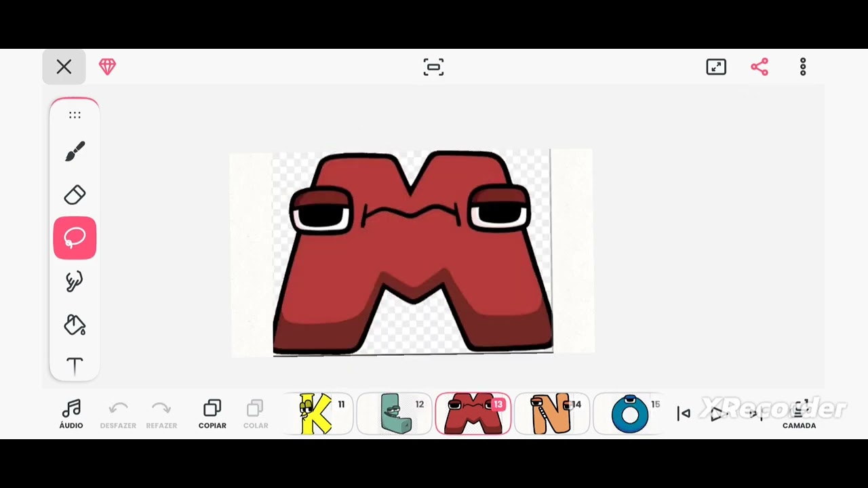Paste frame with Colar button
Viewport: 868px width, 488px height.
click(256, 414)
